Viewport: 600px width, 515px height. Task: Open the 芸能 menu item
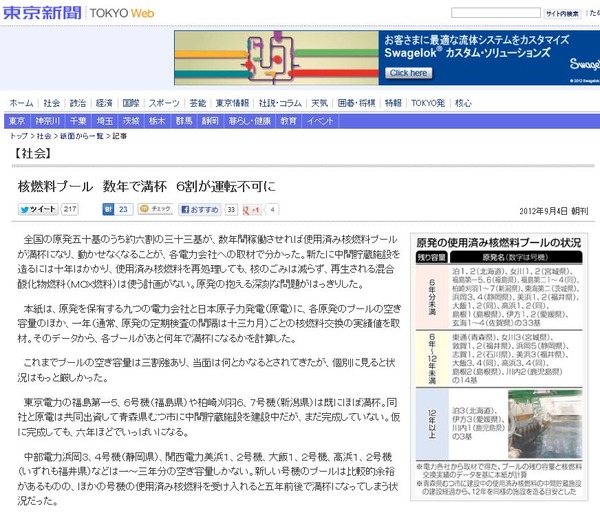point(198,103)
